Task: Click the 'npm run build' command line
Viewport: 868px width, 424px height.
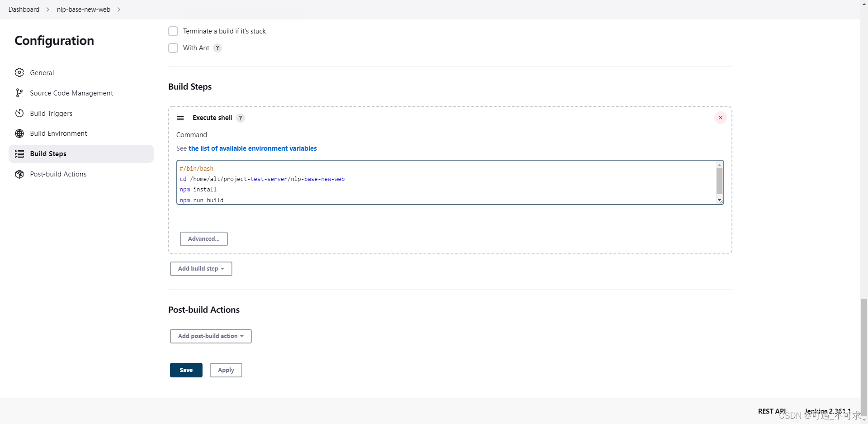Action: point(202,200)
